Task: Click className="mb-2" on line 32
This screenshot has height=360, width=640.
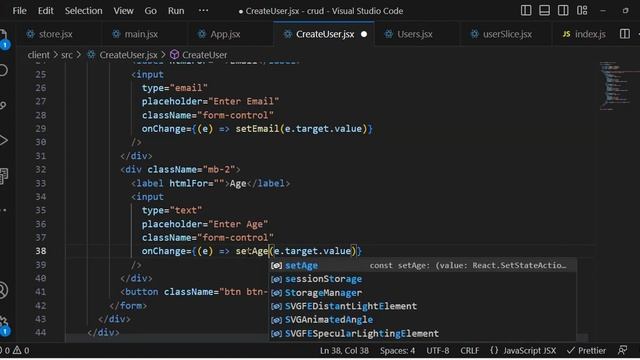Action: click(x=191, y=169)
